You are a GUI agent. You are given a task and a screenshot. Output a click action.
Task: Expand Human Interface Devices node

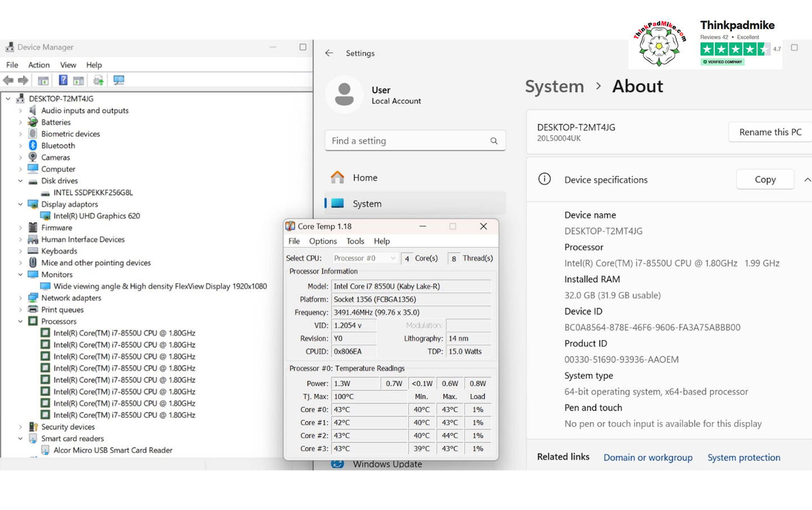tap(20, 239)
